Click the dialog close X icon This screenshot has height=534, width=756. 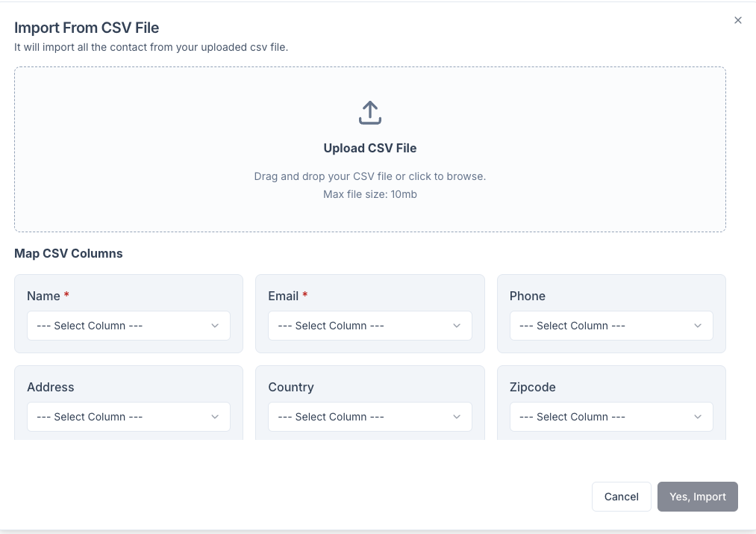click(738, 20)
